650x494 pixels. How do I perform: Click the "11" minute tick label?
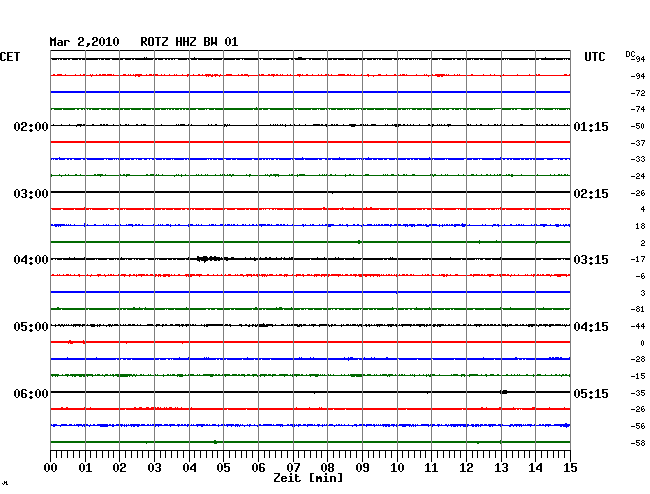[432, 468]
